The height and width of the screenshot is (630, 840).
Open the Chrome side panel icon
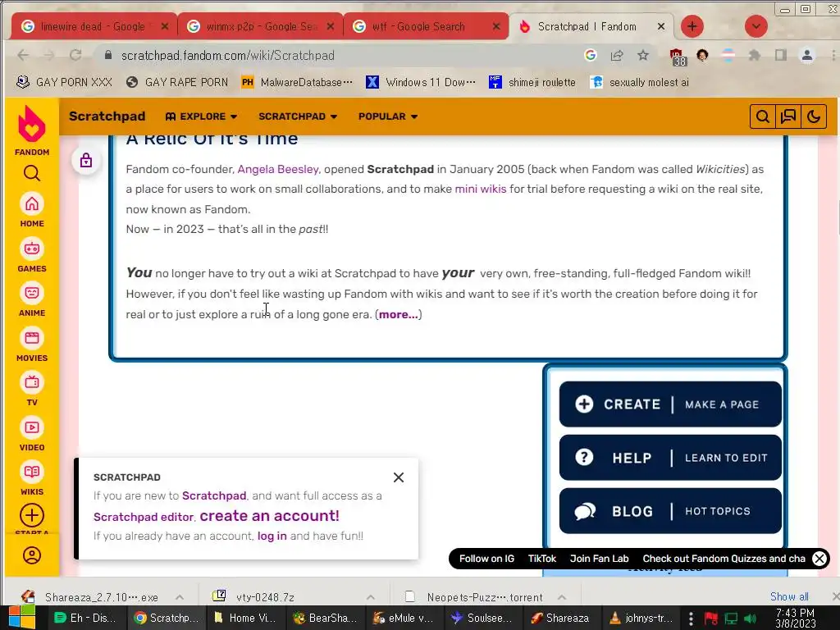(x=781, y=55)
